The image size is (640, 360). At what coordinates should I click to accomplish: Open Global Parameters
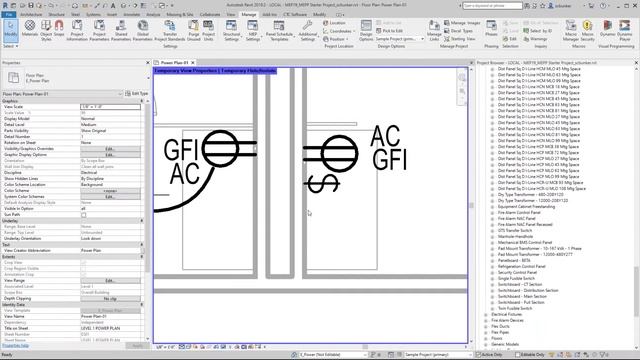click(x=142, y=31)
